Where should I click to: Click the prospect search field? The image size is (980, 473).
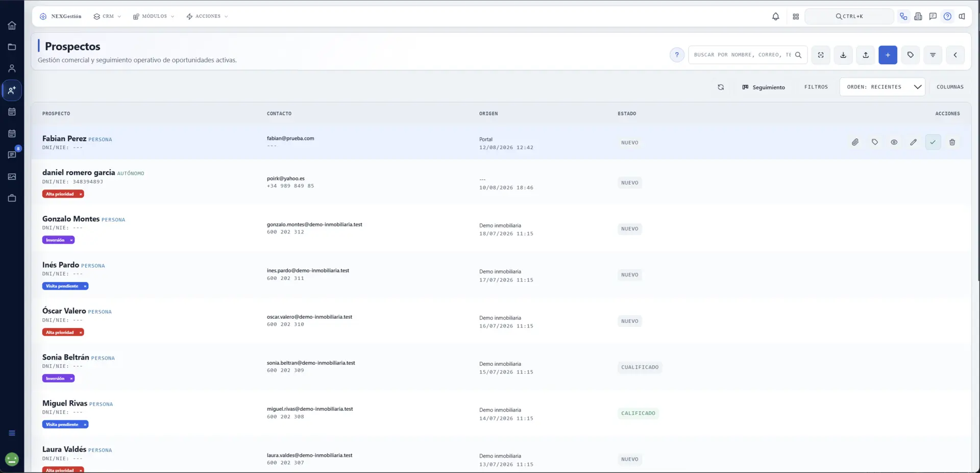(x=748, y=55)
